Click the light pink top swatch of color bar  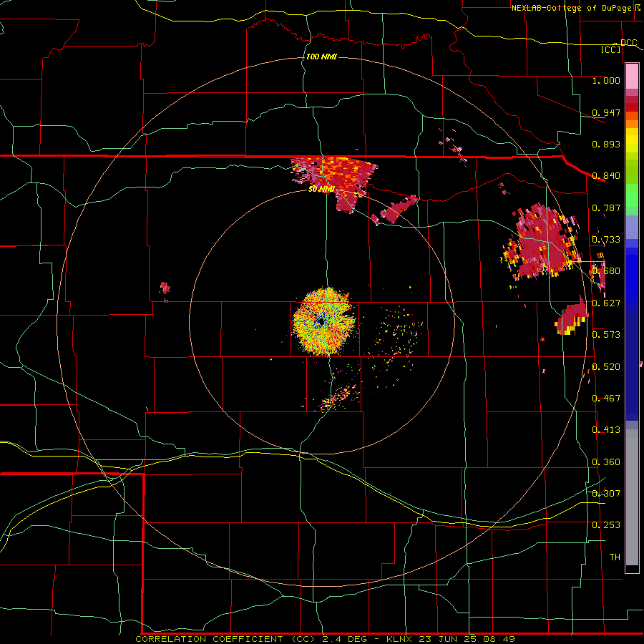click(632, 77)
